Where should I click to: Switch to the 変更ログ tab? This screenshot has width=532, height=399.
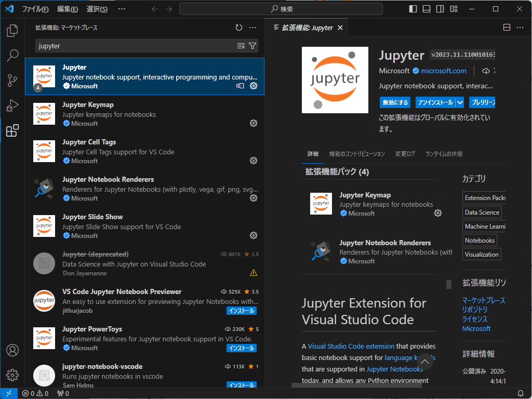405,154
